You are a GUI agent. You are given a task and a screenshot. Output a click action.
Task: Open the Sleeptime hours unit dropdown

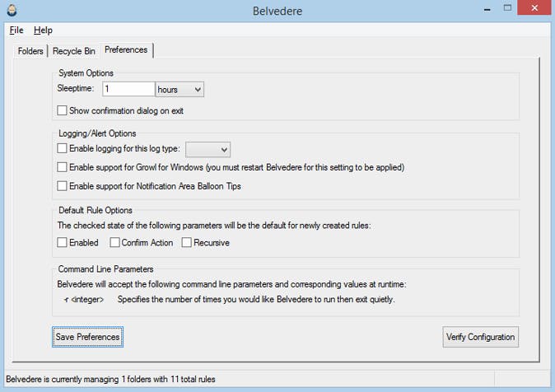180,90
